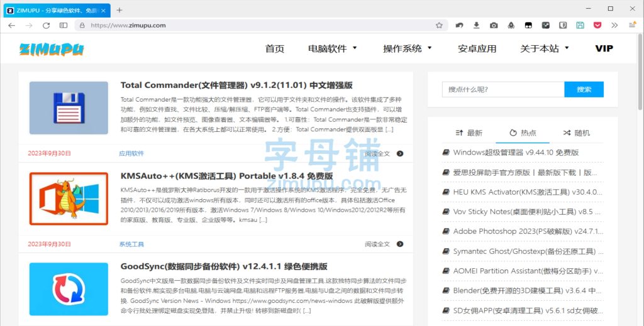Click the arrow icon beside Total Commander 阅读全文
The width and height of the screenshot is (644, 326).
click(x=400, y=153)
